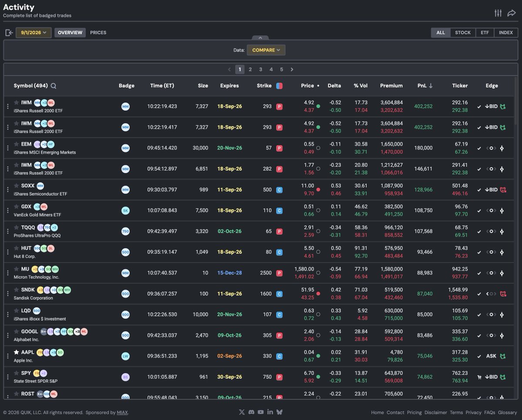Viewport: 522px width, 420px height.
Task: Open the three-dot menu for LQD row
Action: [x=7, y=315]
